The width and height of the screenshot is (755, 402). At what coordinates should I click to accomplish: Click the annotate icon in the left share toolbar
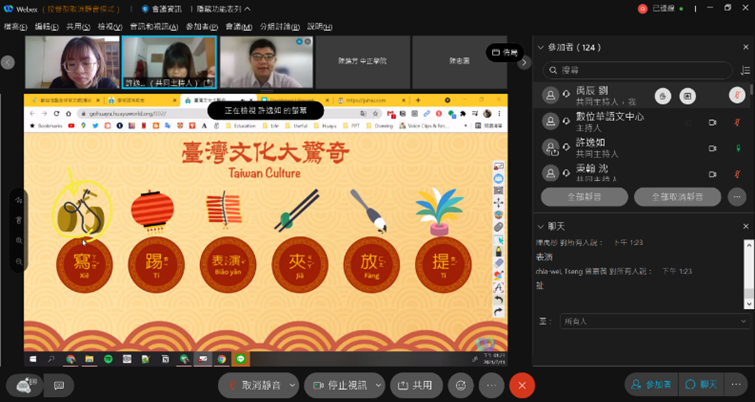click(19, 200)
